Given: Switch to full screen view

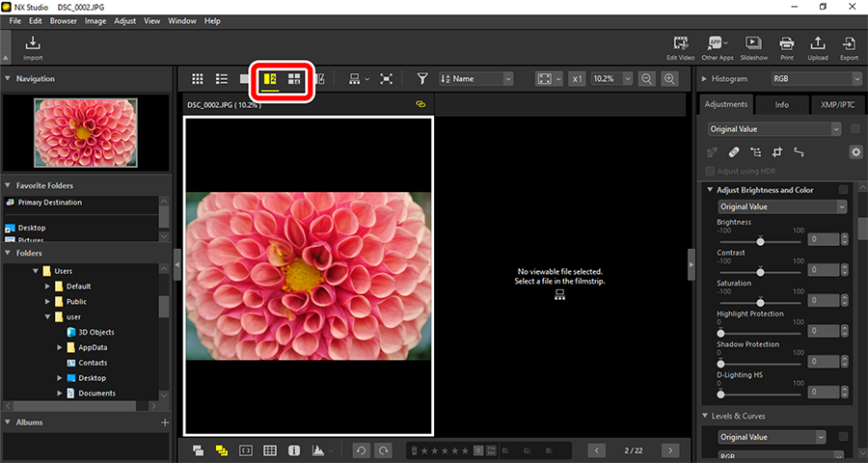Looking at the screenshot, I should [386, 79].
